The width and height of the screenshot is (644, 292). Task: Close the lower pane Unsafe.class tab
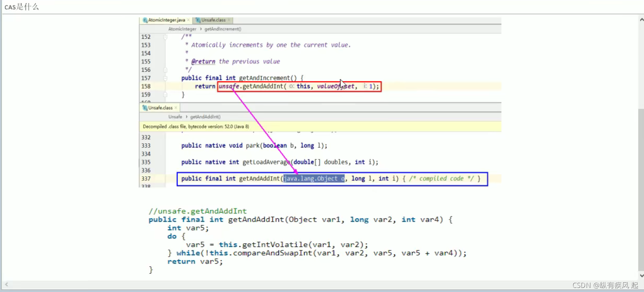(x=176, y=108)
